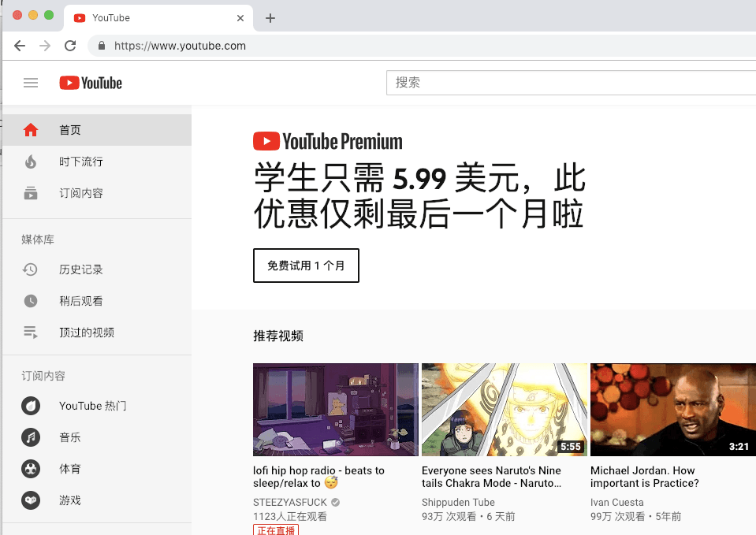Viewport: 756px width, 535px height.
Task: Click the liked videos playlist icon
Action: click(31, 332)
